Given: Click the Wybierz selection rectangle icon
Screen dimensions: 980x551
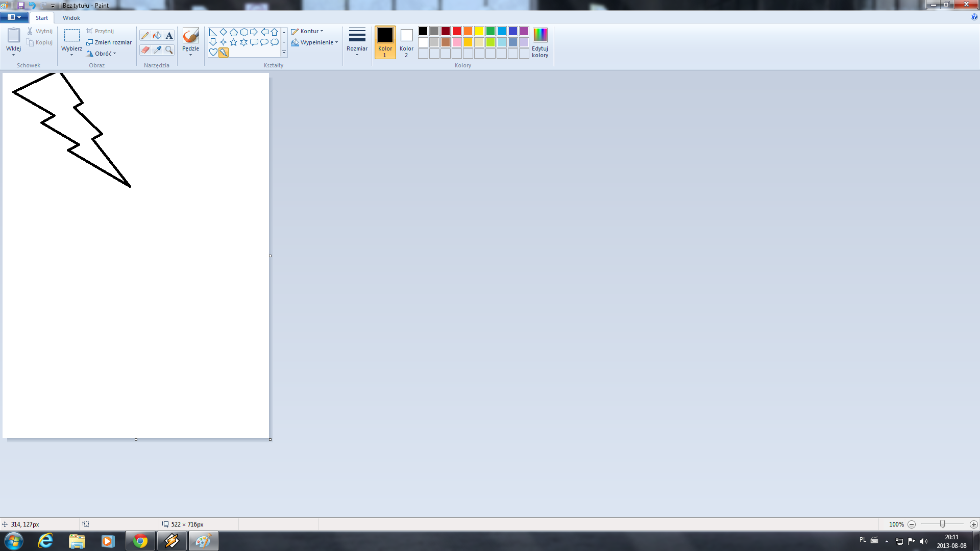Looking at the screenshot, I should [72, 35].
